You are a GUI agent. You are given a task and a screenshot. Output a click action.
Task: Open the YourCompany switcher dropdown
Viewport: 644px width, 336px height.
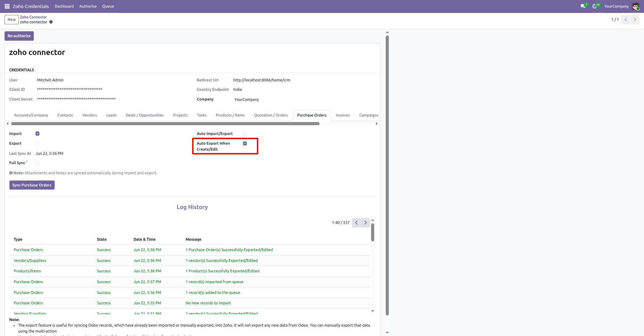616,6
